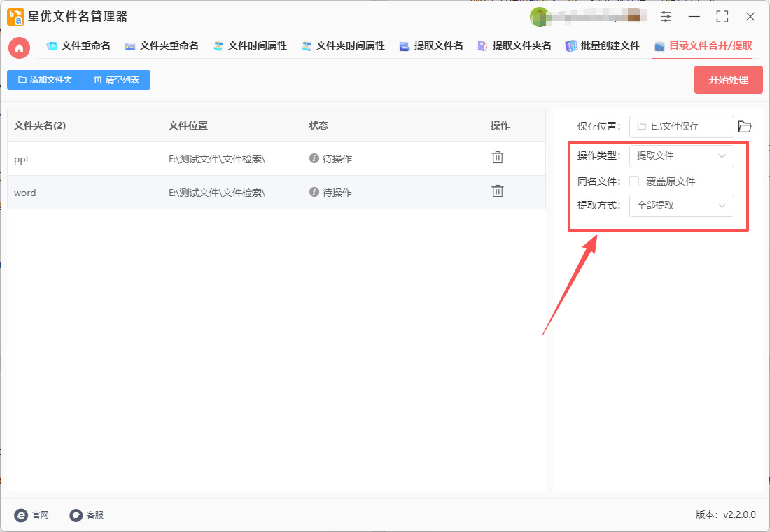This screenshot has width=770, height=532.
Task: Click 清空列表 button
Action: 117,80
